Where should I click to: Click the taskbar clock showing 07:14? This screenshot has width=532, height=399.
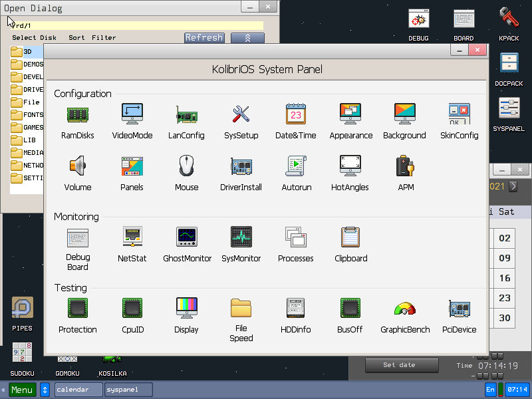click(x=517, y=390)
